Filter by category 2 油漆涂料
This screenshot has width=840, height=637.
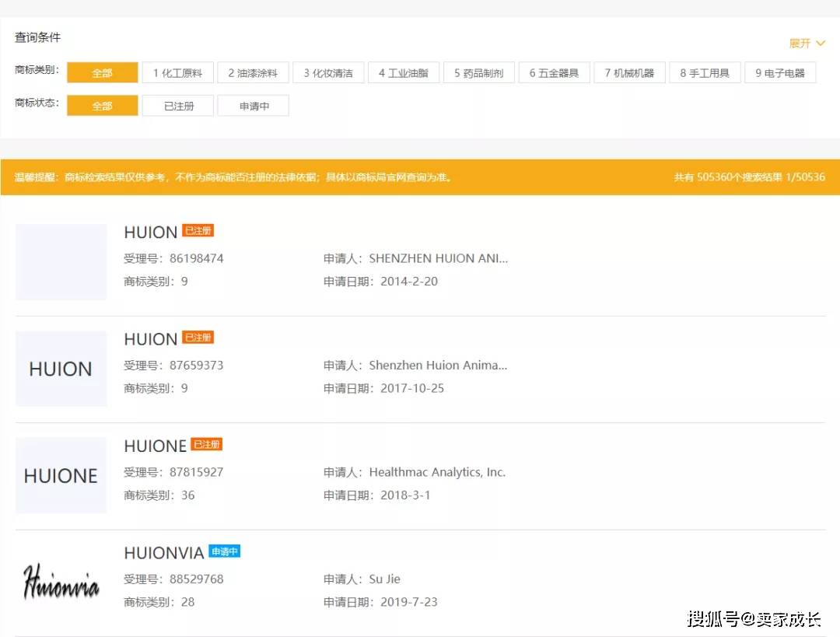[x=253, y=73]
